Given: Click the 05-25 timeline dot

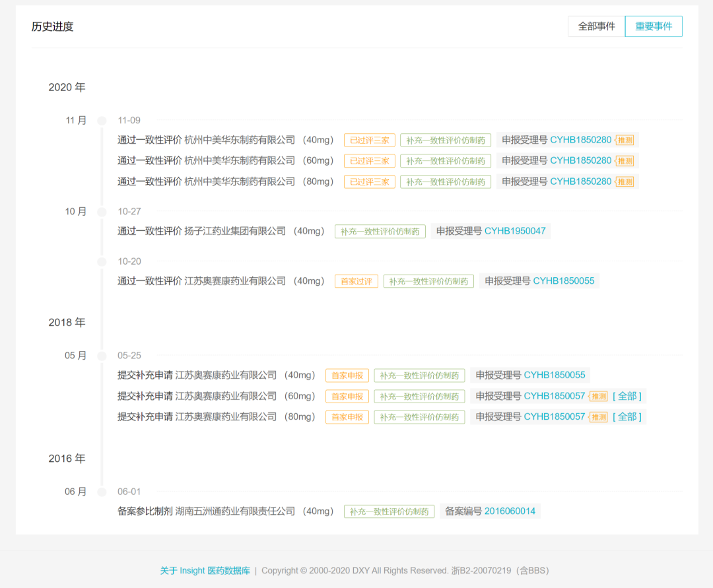Looking at the screenshot, I should [x=102, y=356].
